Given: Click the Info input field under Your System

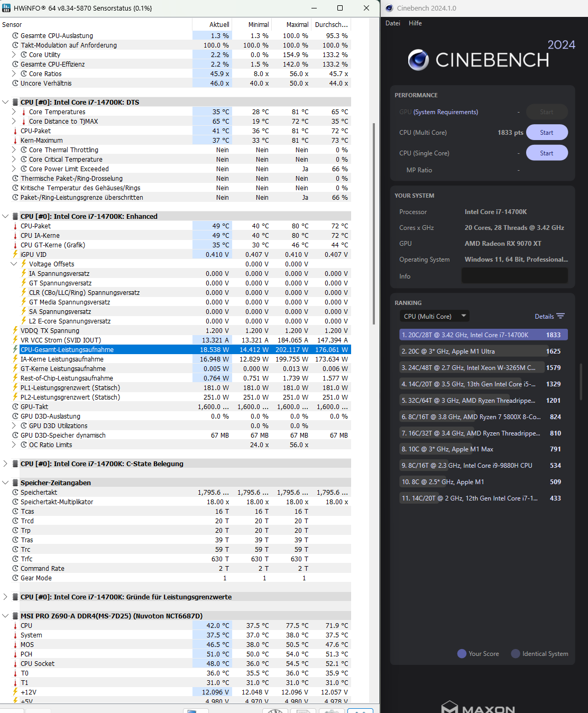Looking at the screenshot, I should tap(514, 275).
